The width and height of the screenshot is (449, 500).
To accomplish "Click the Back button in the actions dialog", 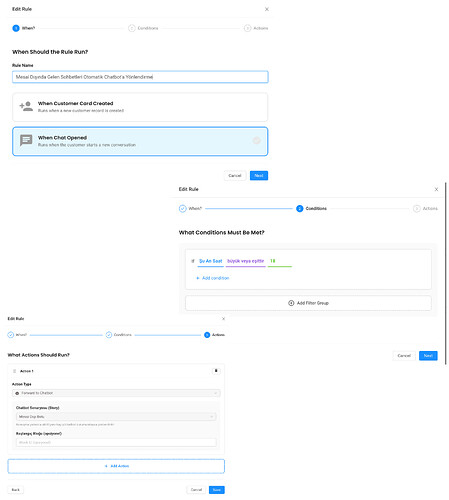I will coord(16,490).
